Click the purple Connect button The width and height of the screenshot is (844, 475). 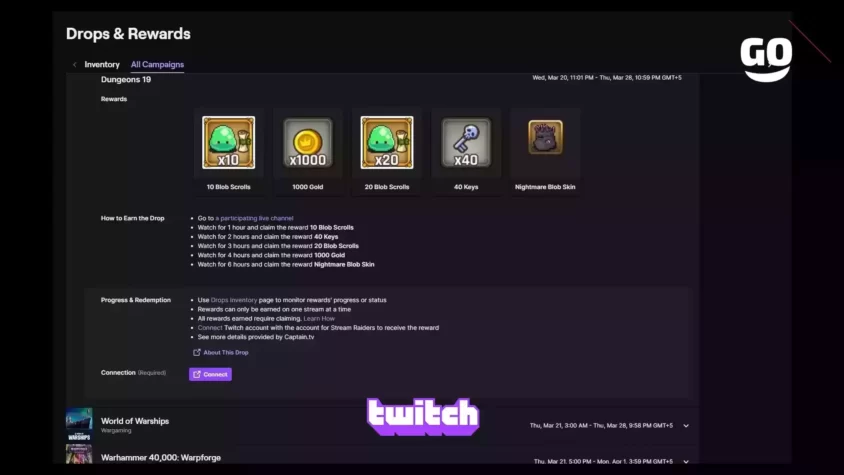point(210,374)
